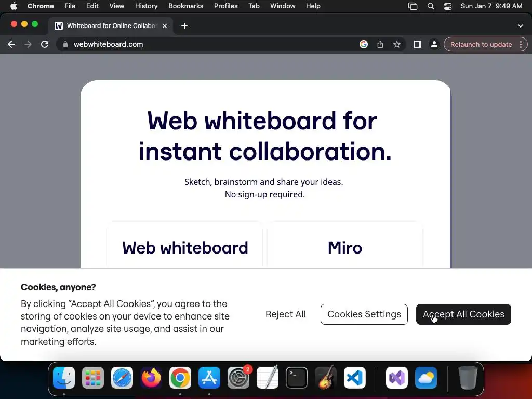Click 'Sketch, brainstorm and share your ideas.' text
The height and width of the screenshot is (399, 532).
[x=263, y=182]
